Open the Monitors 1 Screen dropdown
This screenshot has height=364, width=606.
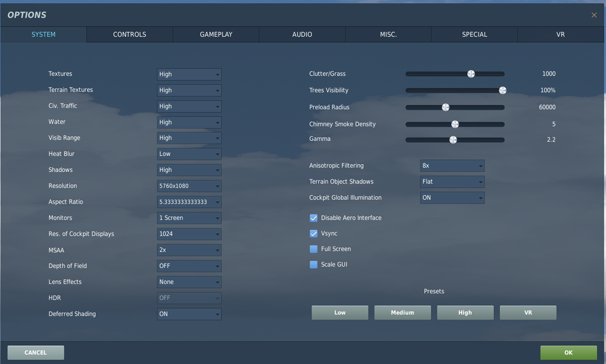click(x=189, y=218)
